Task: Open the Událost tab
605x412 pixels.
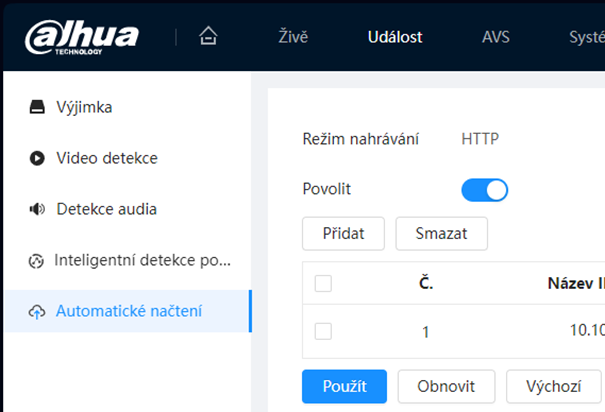Action: [x=395, y=37]
